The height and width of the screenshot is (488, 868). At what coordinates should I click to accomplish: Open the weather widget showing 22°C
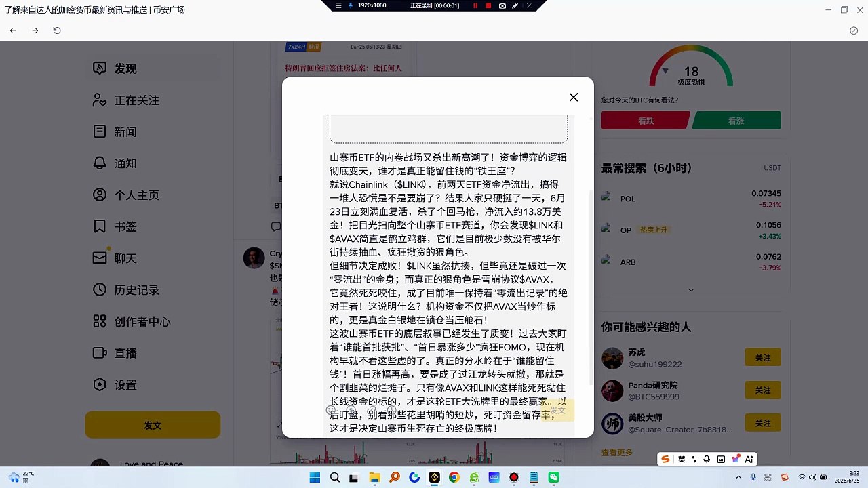click(x=22, y=477)
